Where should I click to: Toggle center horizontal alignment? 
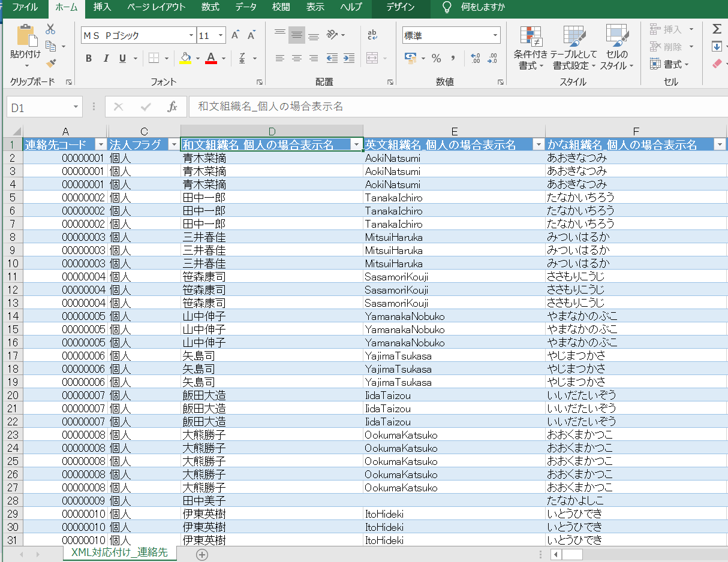296,58
